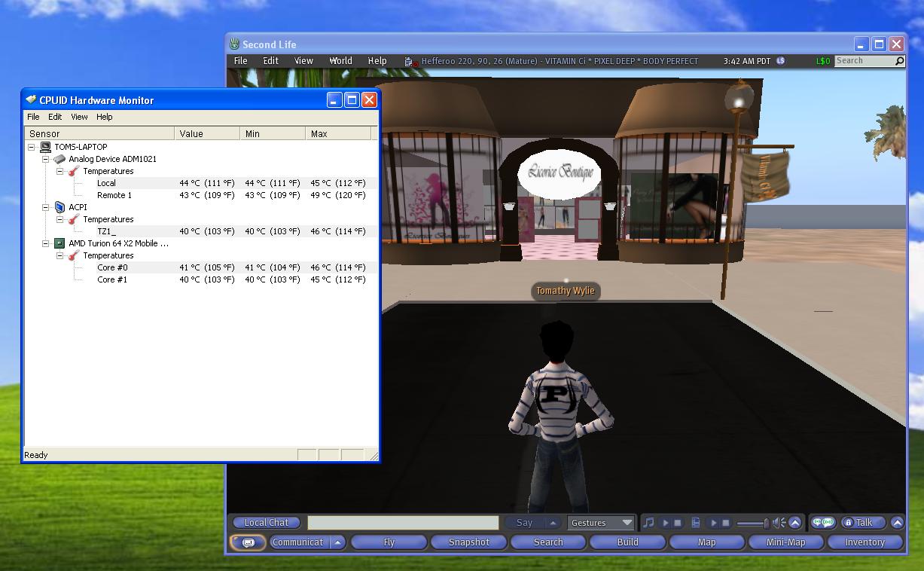Take a Snapshot
Screen dimensions: 924x571
[x=468, y=542]
